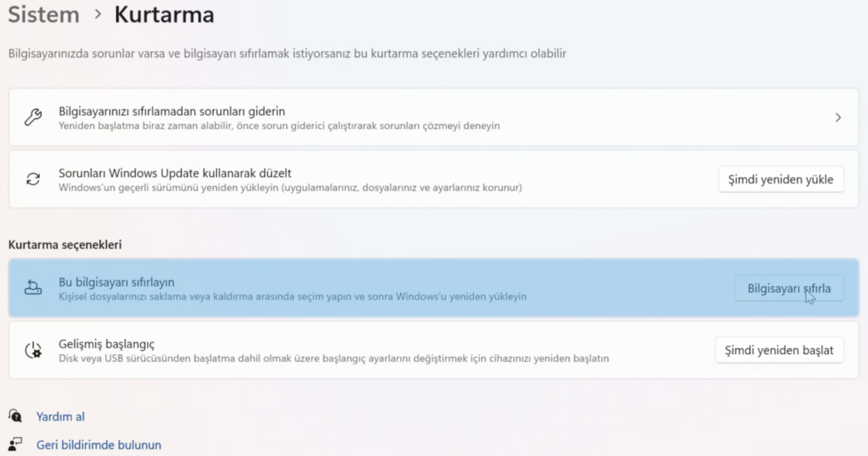Click the breadcrumb chevron separator after Sistem

[x=98, y=13]
